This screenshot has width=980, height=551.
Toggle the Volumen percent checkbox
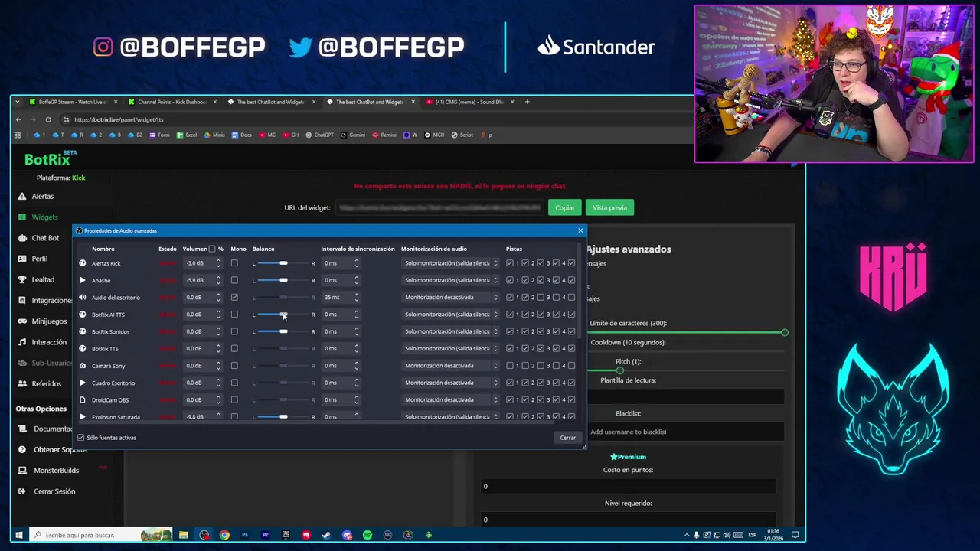pyautogui.click(x=212, y=249)
